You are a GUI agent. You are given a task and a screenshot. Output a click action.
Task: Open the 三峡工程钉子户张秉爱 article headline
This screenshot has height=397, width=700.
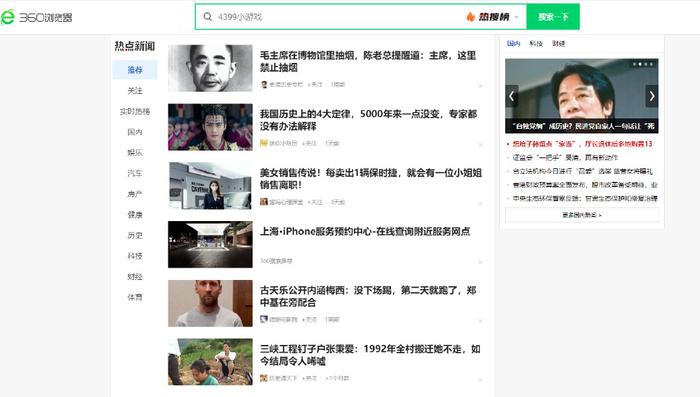[x=370, y=355]
